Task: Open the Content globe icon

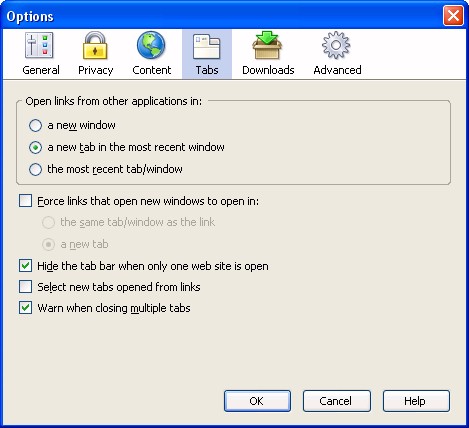Action: (x=151, y=45)
